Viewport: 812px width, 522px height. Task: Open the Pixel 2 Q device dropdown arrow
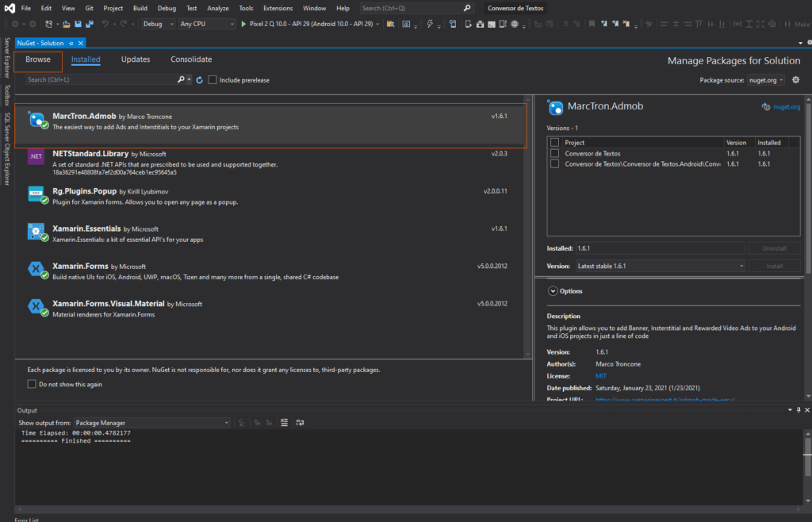click(377, 25)
